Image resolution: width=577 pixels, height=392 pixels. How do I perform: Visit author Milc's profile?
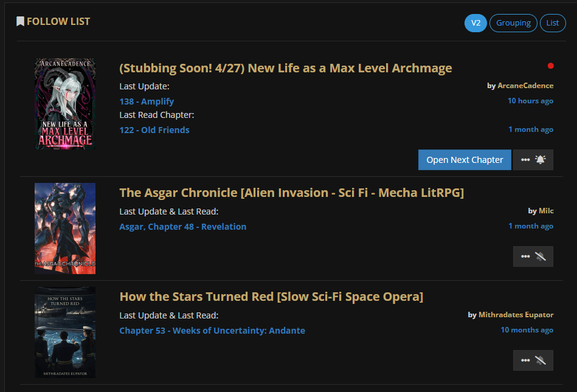pos(546,211)
